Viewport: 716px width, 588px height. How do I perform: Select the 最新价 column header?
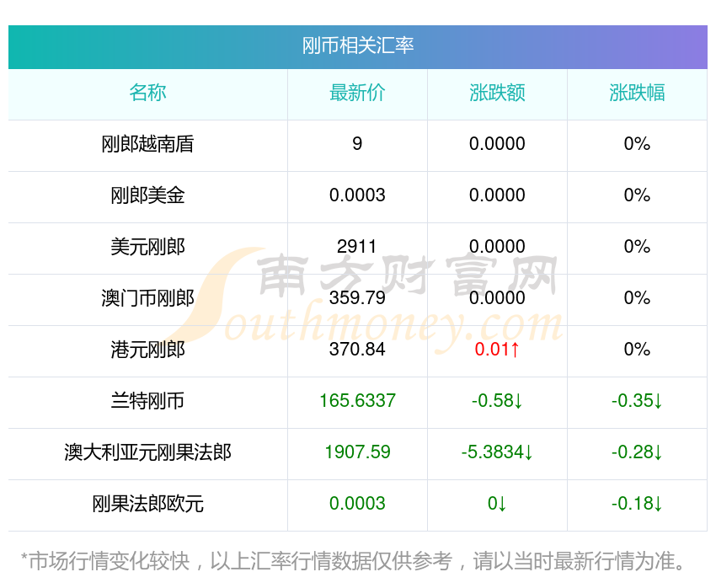pyautogui.click(x=357, y=93)
